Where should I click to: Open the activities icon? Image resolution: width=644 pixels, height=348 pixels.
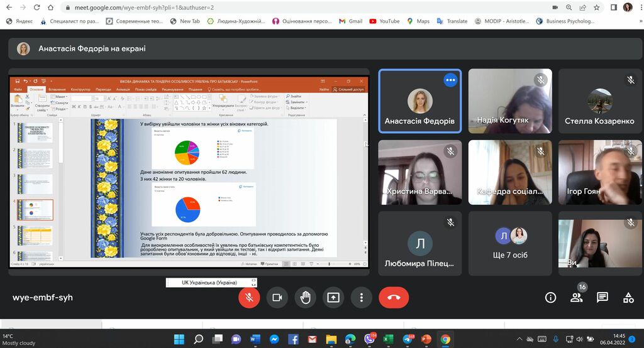pos(628,297)
